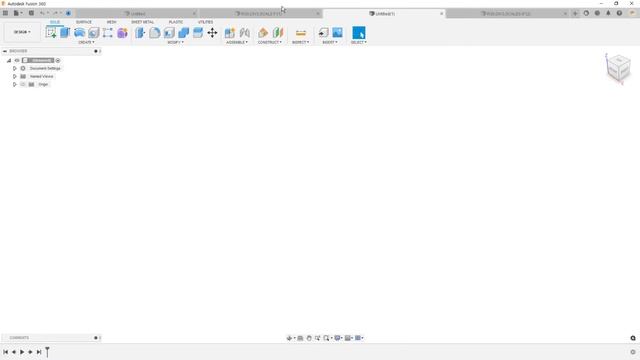640x360 pixels.
Task: Select the Extrude tool
Action: [65, 33]
